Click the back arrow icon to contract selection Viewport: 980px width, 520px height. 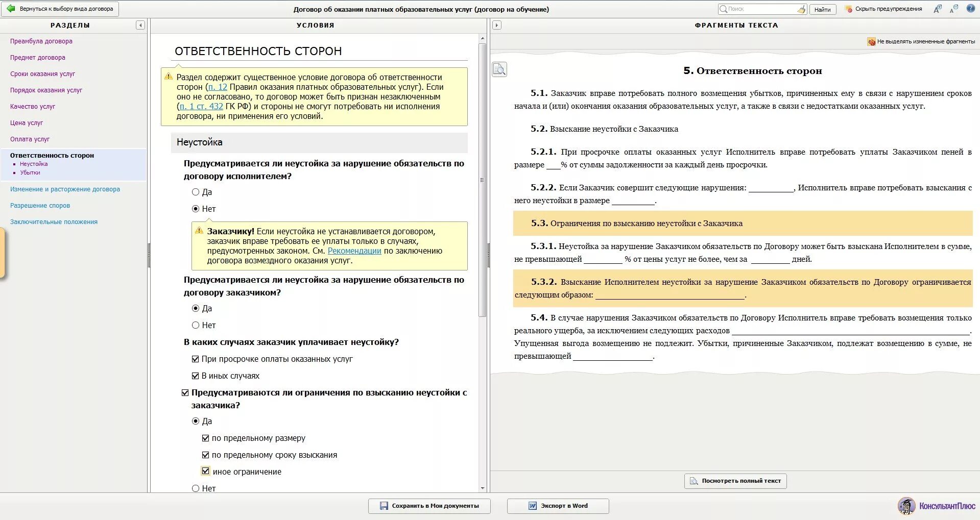click(10, 9)
